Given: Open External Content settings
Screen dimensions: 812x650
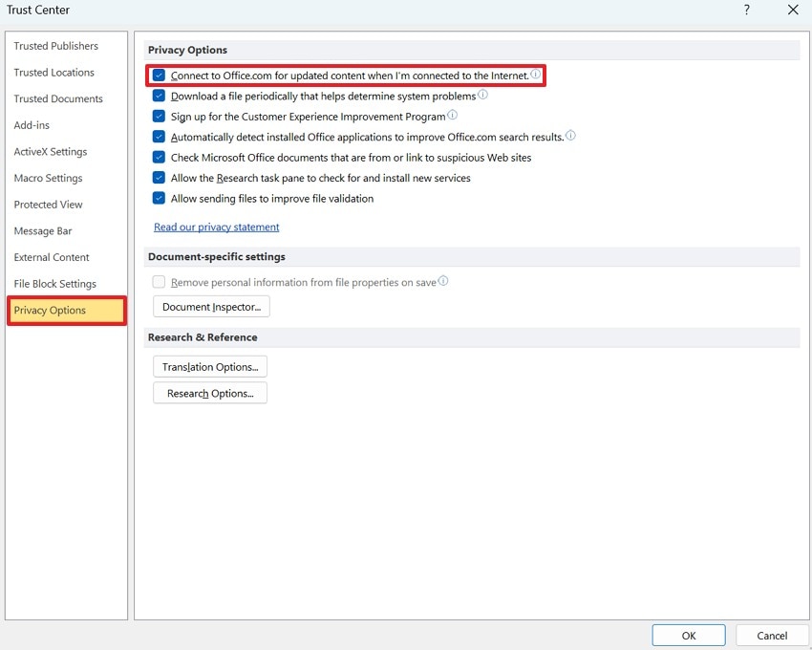Looking at the screenshot, I should pos(51,257).
